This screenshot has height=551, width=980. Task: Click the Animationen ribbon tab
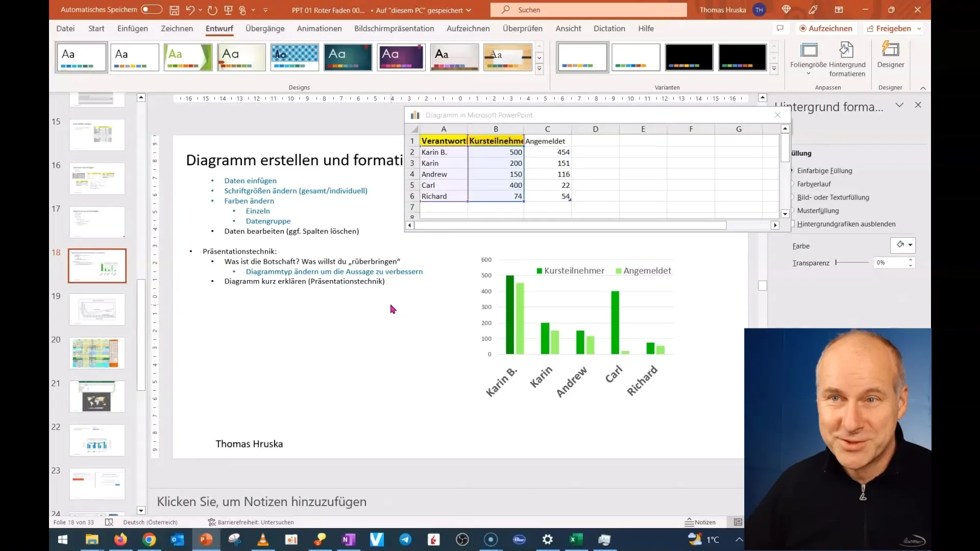[319, 28]
